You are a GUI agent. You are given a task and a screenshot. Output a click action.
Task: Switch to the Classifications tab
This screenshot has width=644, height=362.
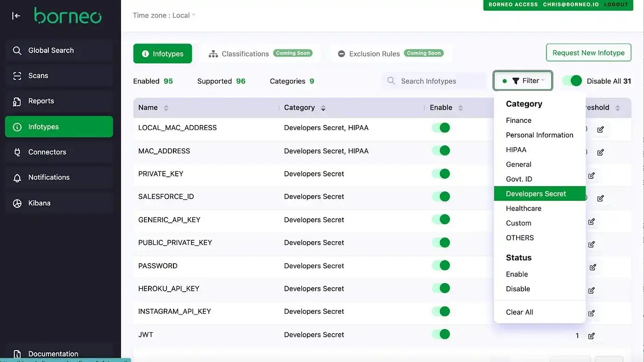coord(260,54)
